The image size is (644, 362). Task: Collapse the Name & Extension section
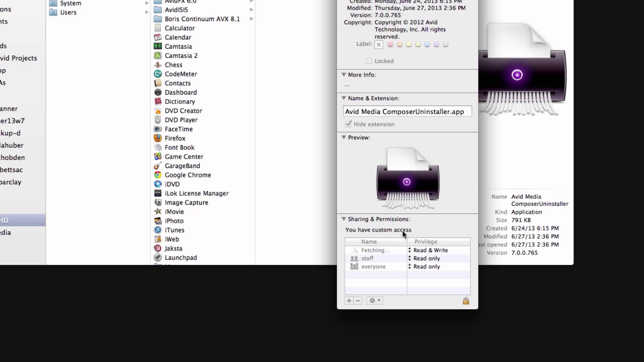coord(343,98)
